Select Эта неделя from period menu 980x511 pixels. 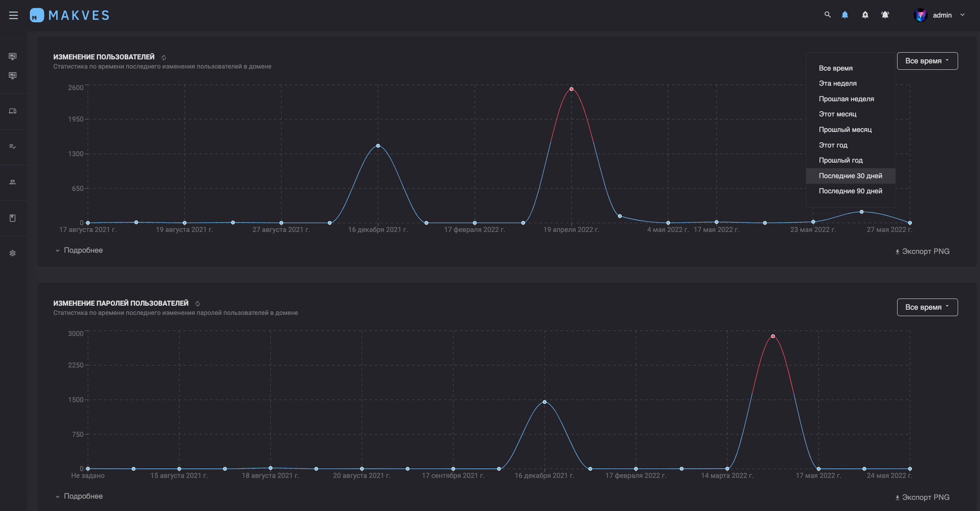851,83
